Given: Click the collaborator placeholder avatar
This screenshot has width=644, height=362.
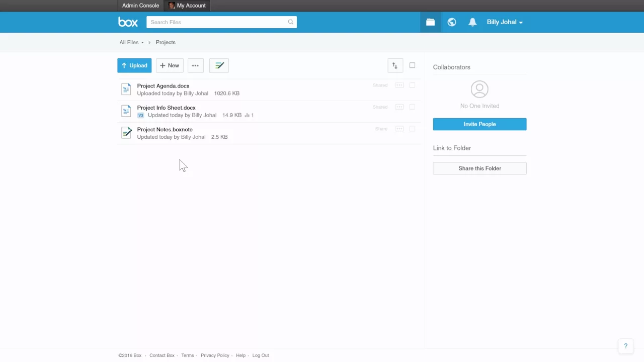Looking at the screenshot, I should tap(479, 89).
